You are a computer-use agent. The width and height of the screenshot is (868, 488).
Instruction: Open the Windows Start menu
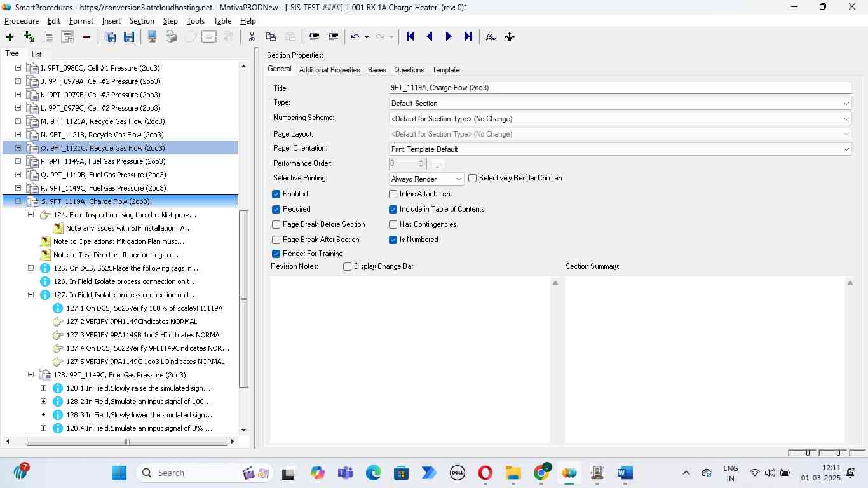coord(119,473)
